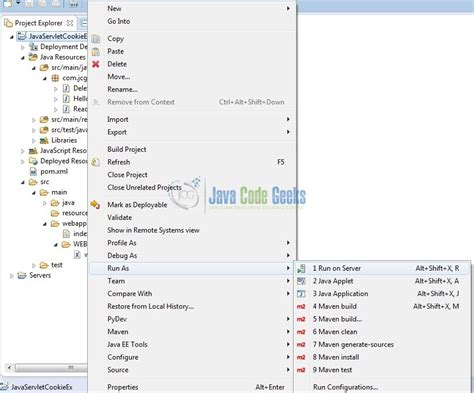Click the webapp folder icon
This screenshot has width=474, height=393.
point(55,223)
